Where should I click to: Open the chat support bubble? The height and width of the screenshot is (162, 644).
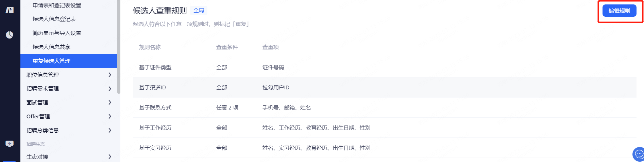coord(639,154)
